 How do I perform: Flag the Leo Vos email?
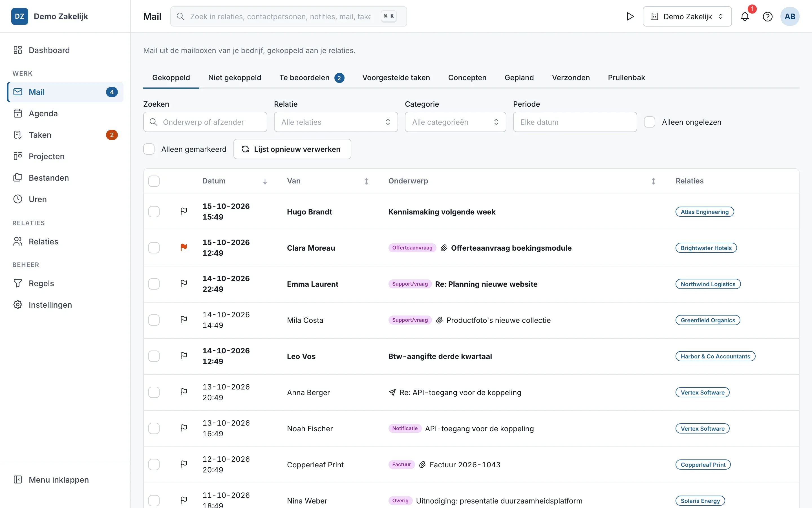coord(184,356)
